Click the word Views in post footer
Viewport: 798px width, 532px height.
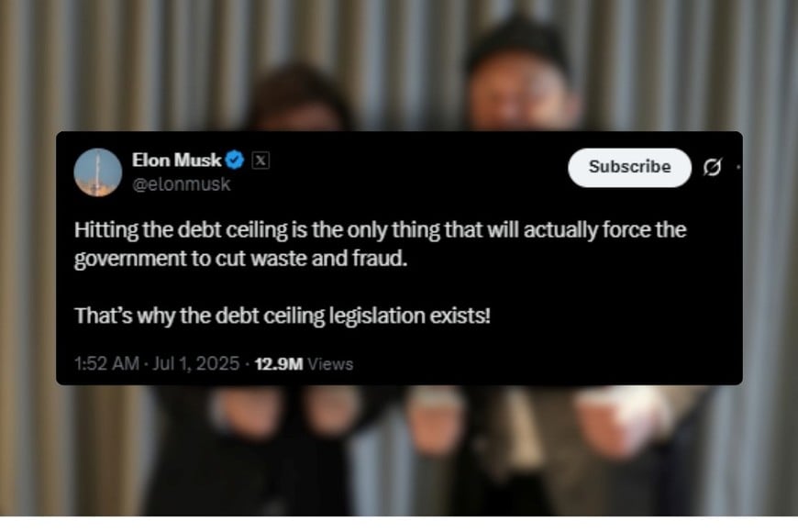click(330, 364)
